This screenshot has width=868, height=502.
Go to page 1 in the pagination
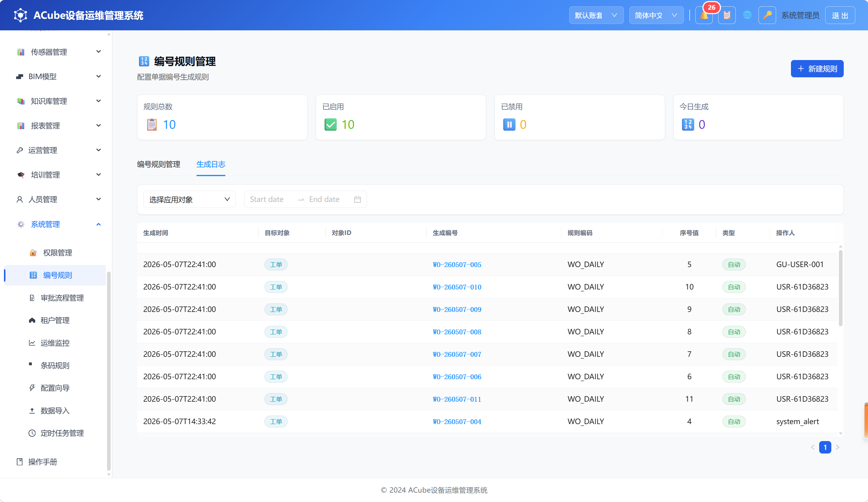tap(825, 447)
